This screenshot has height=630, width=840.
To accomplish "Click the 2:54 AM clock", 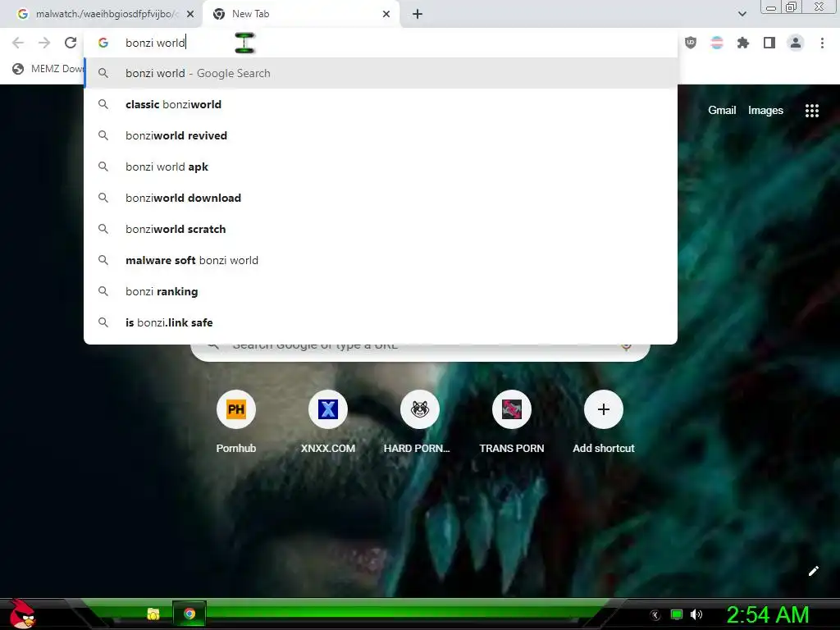I will 768,614.
